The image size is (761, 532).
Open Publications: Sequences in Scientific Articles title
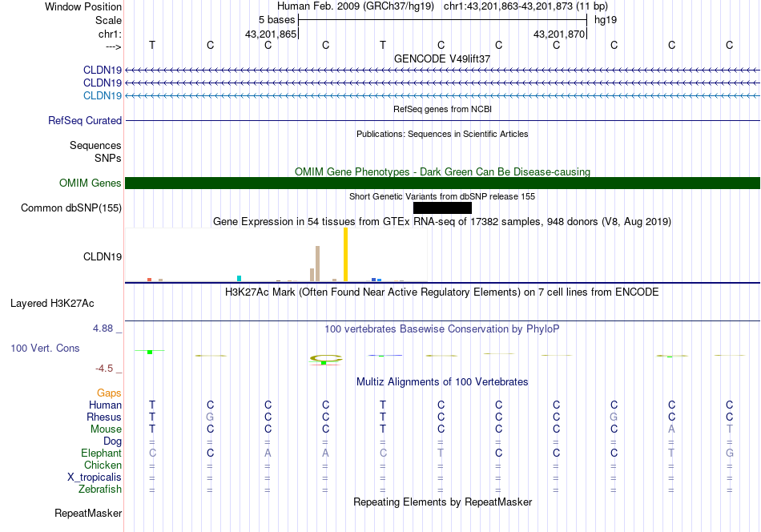coord(442,134)
